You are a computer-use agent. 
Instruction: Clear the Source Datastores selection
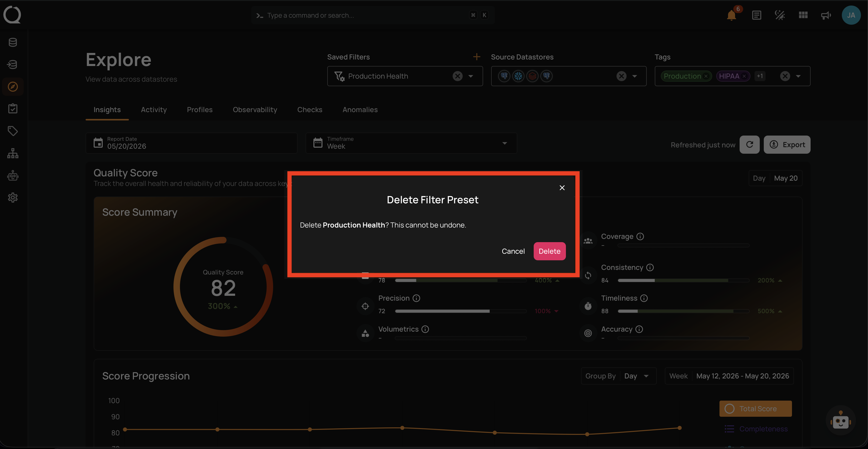621,76
